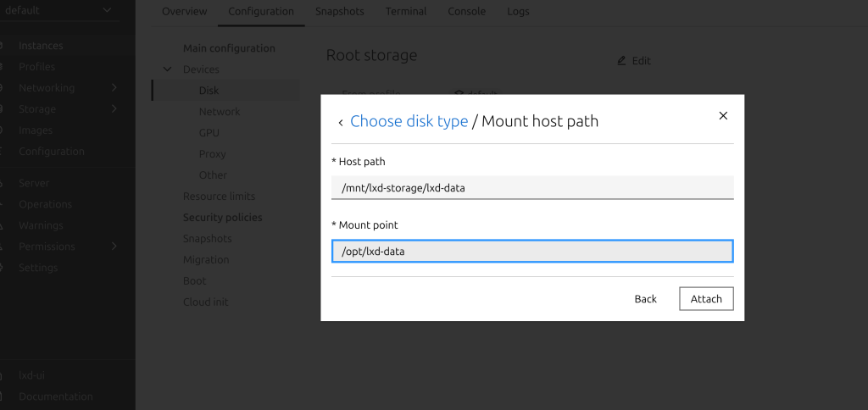868x410 pixels.
Task: Close the Mount host path dialog
Action: tap(723, 116)
